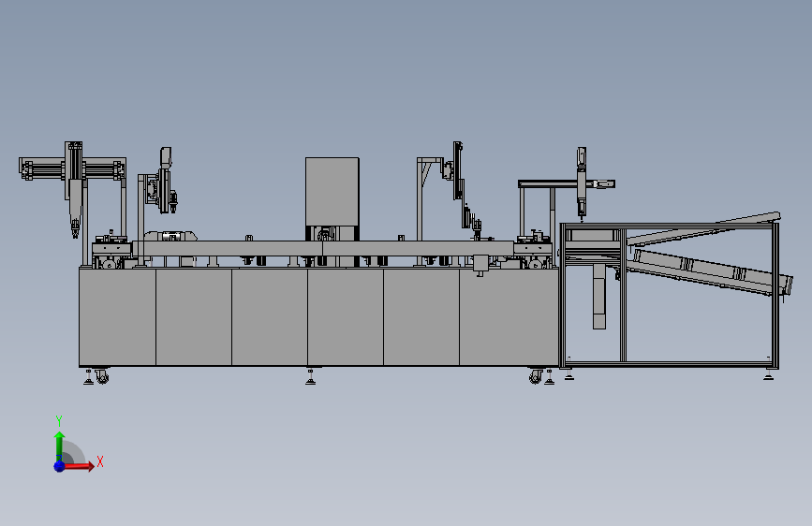Viewport: 812px width, 526px height.
Task: Click the green Y axis arrow of triad
Action: 60,445
